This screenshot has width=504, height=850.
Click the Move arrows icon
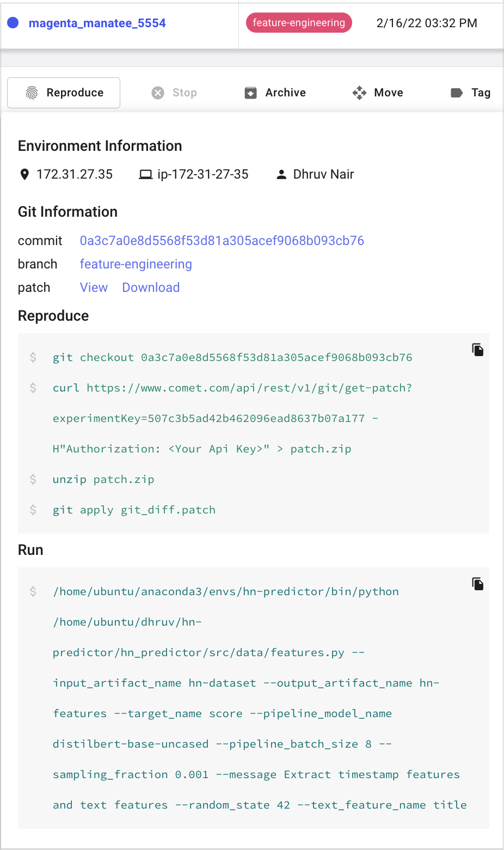(x=359, y=93)
